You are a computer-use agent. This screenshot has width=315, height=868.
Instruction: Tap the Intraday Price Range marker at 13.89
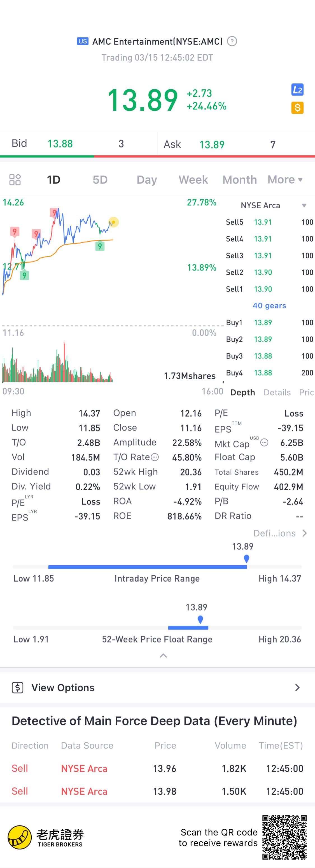[246, 559]
